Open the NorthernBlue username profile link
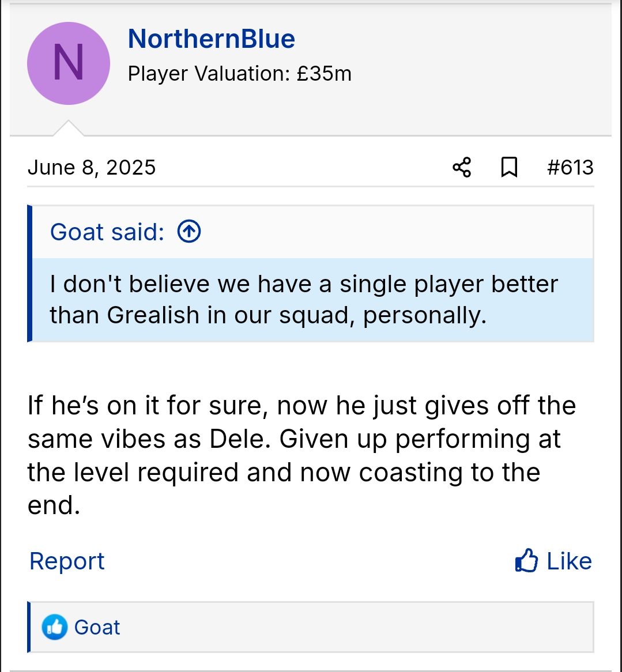Viewport: 622px width, 672px height. pos(211,39)
